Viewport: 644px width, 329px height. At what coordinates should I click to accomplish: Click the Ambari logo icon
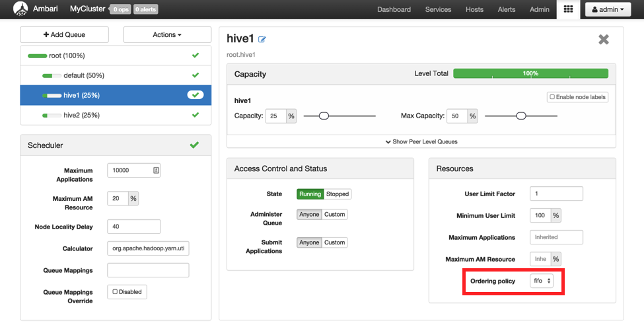click(x=20, y=9)
